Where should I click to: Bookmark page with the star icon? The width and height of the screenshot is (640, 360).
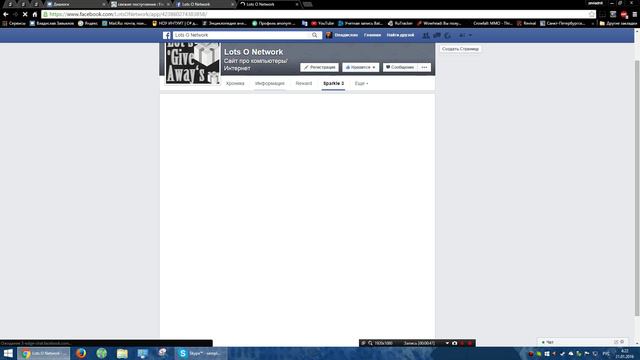point(591,14)
